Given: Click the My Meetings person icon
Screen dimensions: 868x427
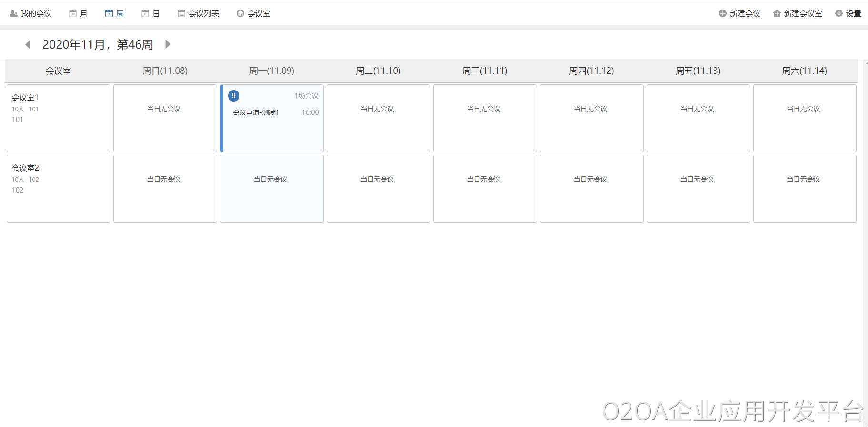Looking at the screenshot, I should (14, 14).
